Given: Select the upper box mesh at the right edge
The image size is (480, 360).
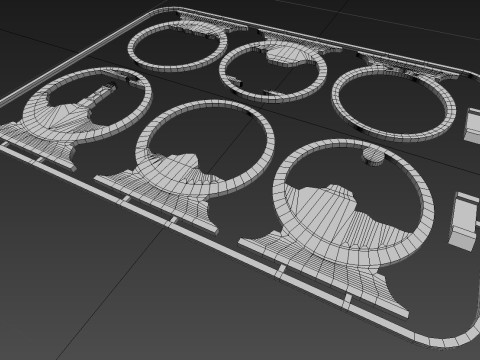Looking at the screenshot, I should point(472,126).
